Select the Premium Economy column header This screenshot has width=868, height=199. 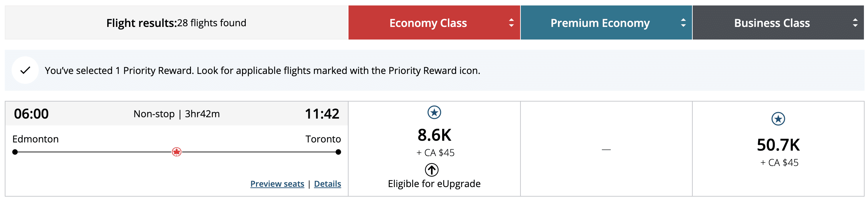coord(600,23)
